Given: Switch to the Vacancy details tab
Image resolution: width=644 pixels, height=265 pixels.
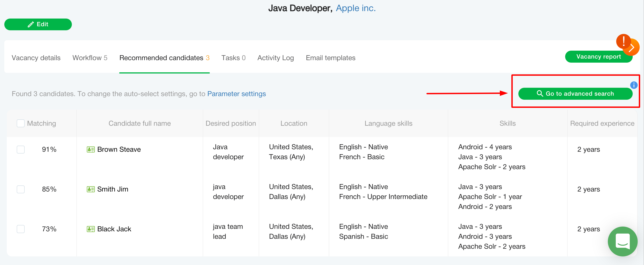Looking at the screenshot, I should point(36,58).
